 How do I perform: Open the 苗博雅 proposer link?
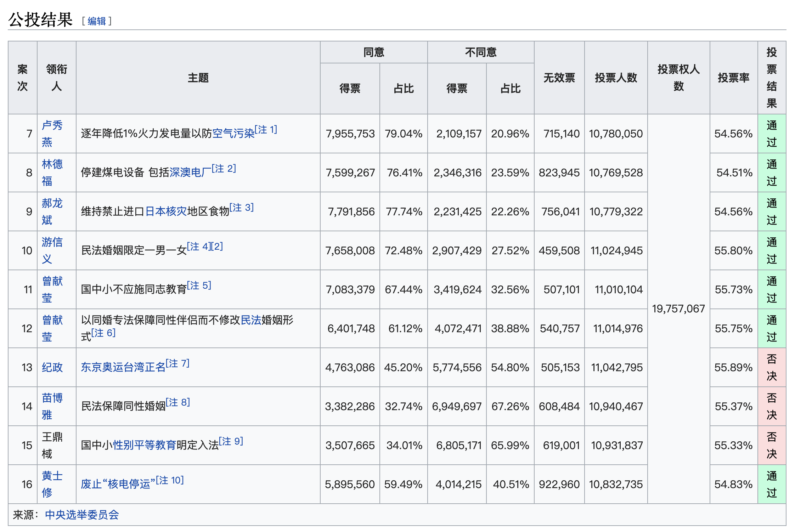(52, 398)
